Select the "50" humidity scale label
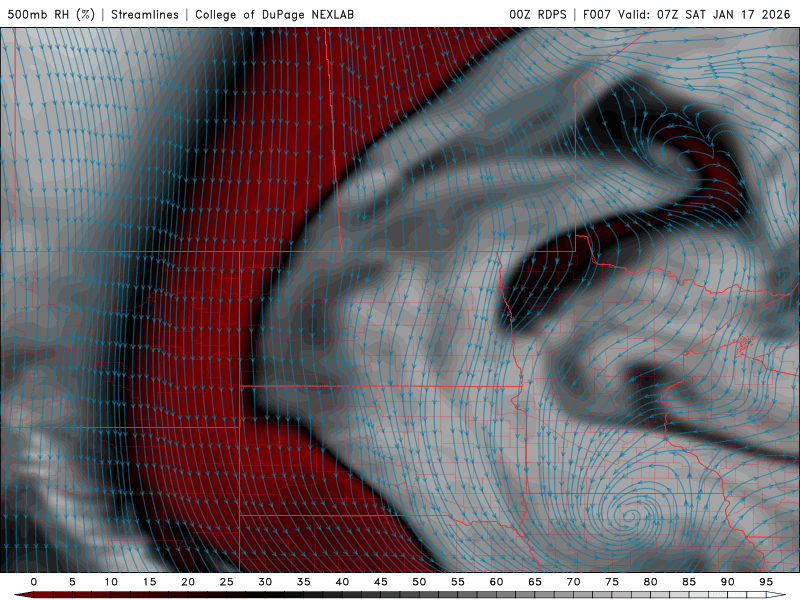 coord(419,582)
